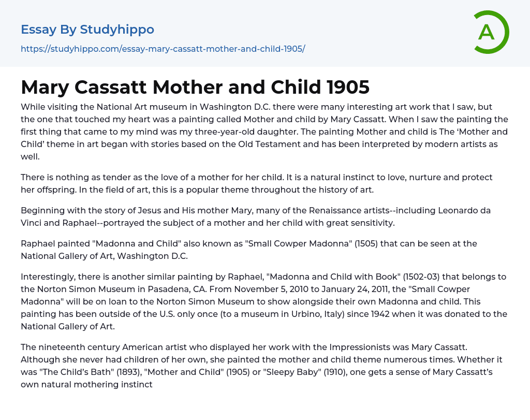Select the "Mary Cassatt Mother and Child 1905" title
The width and height of the screenshot is (530, 420).
click(x=195, y=87)
